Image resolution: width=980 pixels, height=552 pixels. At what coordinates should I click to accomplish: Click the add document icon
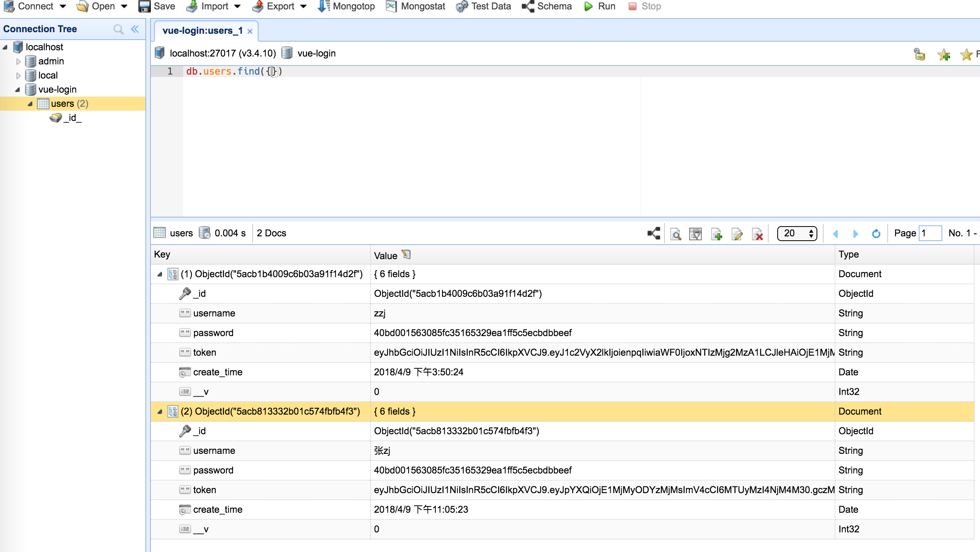tap(716, 234)
